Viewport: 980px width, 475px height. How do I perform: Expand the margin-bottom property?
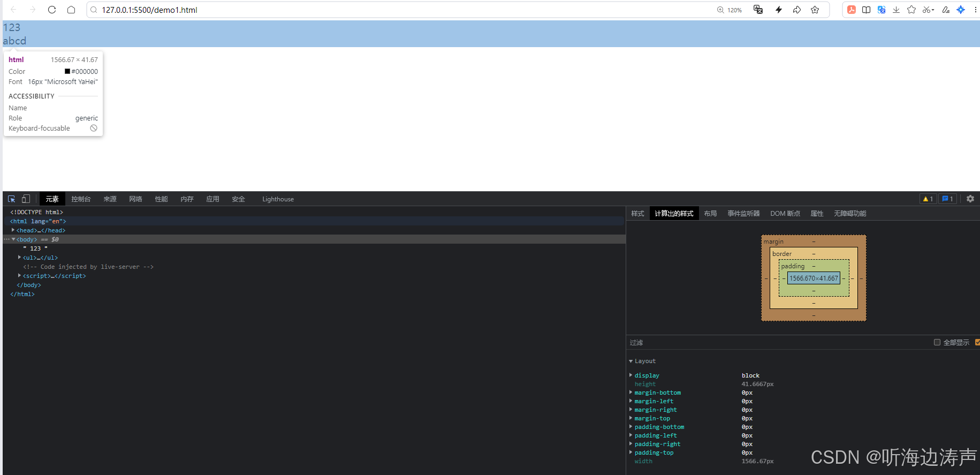click(x=631, y=393)
